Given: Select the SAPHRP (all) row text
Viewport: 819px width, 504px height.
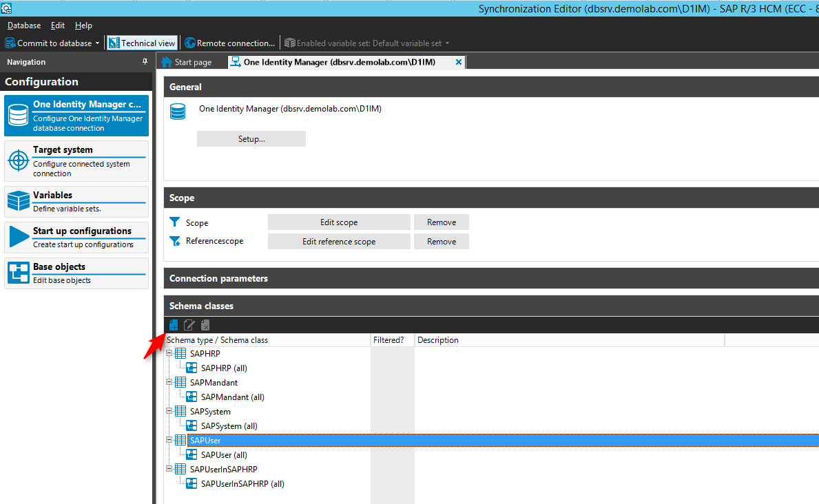Looking at the screenshot, I should pos(224,368).
